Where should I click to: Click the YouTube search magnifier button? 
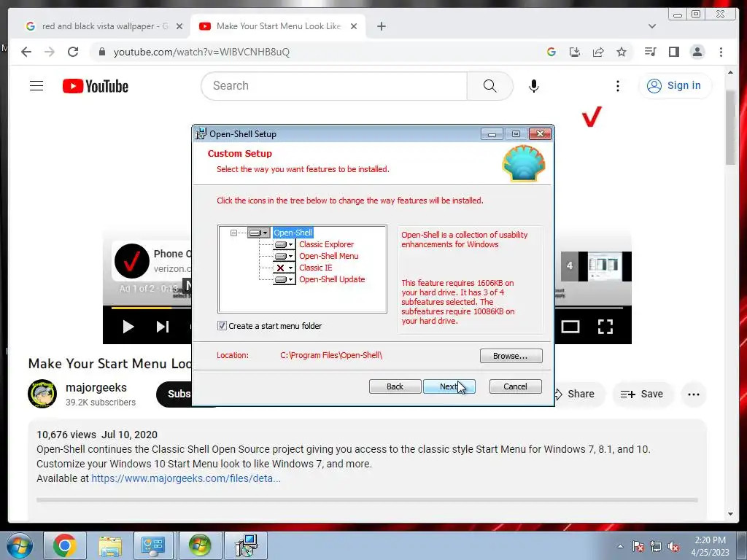[489, 86]
